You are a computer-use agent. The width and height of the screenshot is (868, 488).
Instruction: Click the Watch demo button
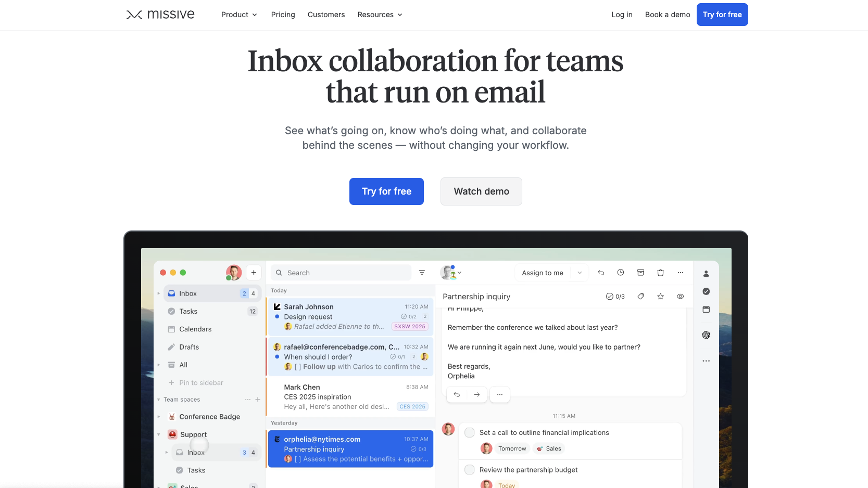[x=481, y=191]
